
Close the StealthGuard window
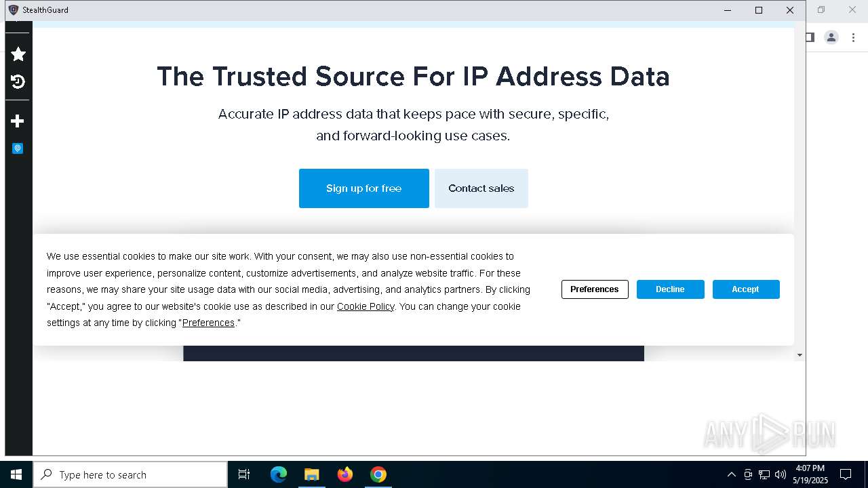coord(790,10)
